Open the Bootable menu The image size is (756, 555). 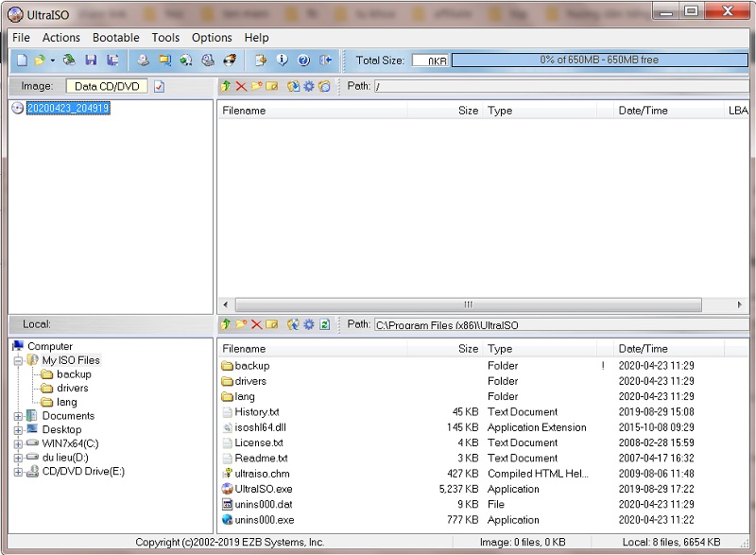tap(115, 38)
